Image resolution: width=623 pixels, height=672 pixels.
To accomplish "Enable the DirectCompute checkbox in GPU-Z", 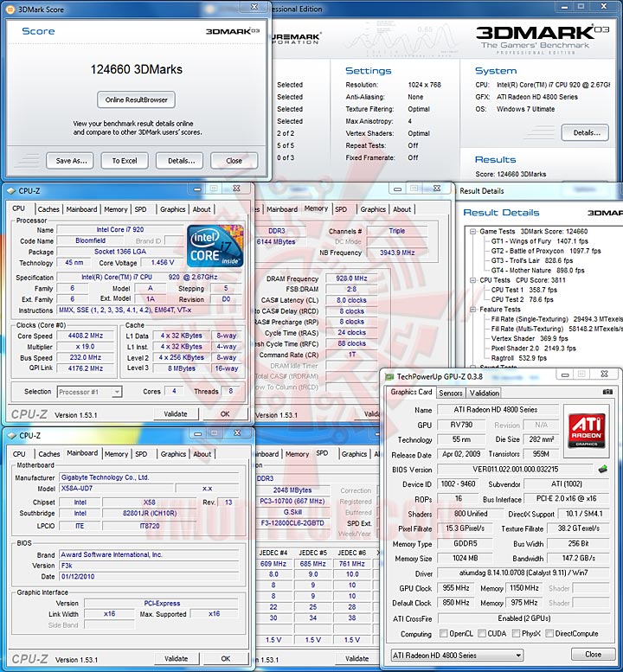I will (x=549, y=633).
